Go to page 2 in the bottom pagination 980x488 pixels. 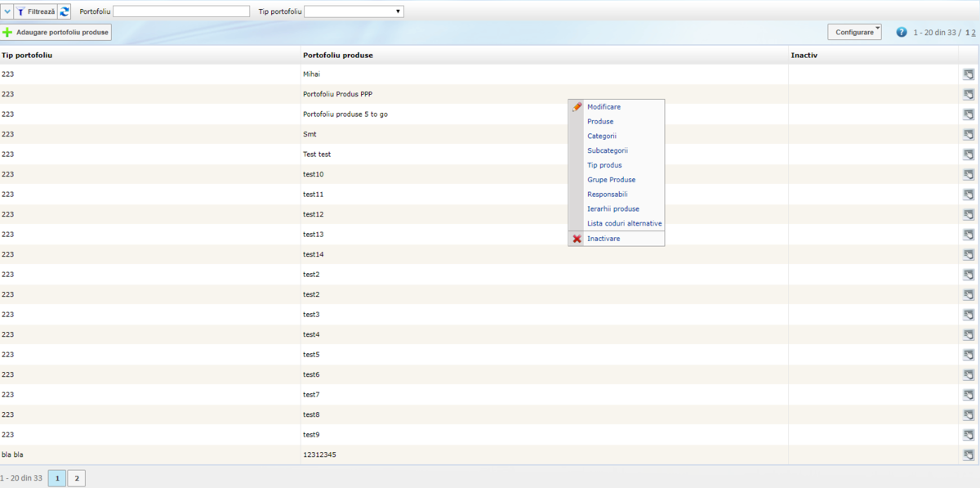(x=76, y=478)
